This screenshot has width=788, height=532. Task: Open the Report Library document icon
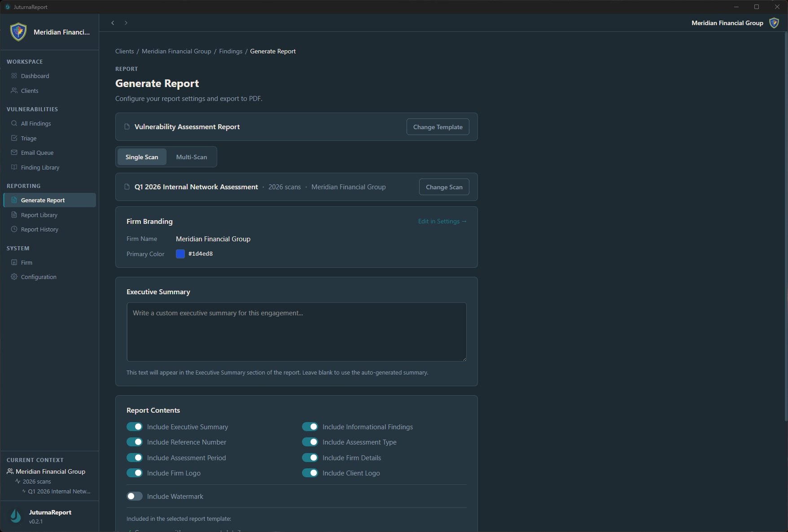[13, 215]
